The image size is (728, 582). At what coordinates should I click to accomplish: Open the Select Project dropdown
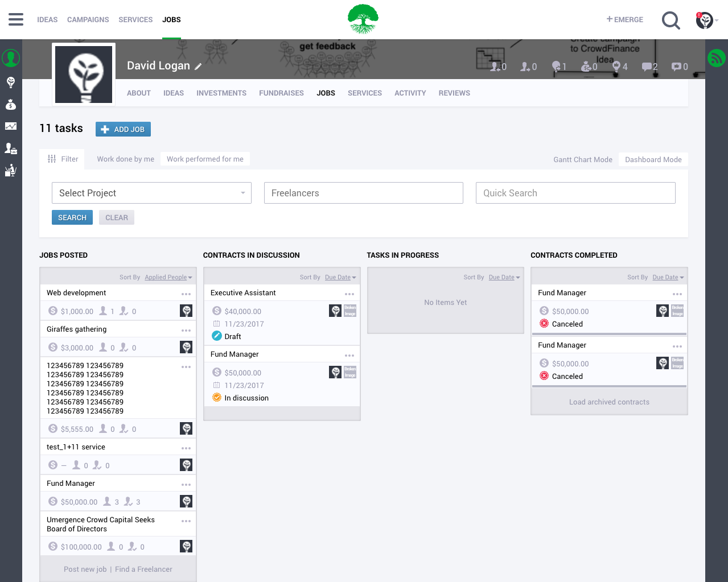tap(151, 193)
